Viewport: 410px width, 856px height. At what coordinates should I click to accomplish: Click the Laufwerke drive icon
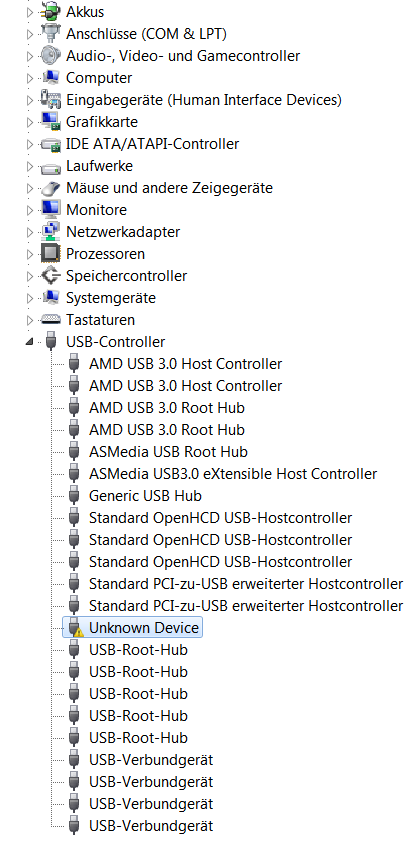click(50, 166)
